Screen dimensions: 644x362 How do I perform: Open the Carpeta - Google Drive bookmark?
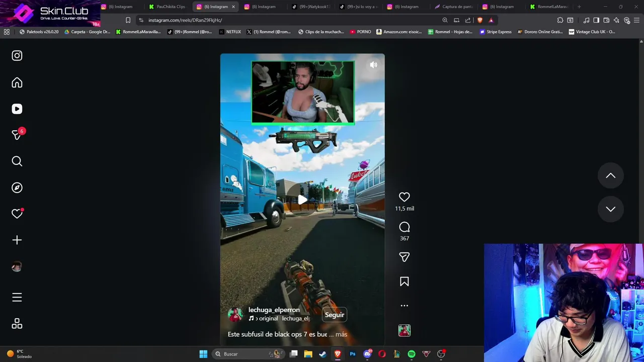(87, 32)
